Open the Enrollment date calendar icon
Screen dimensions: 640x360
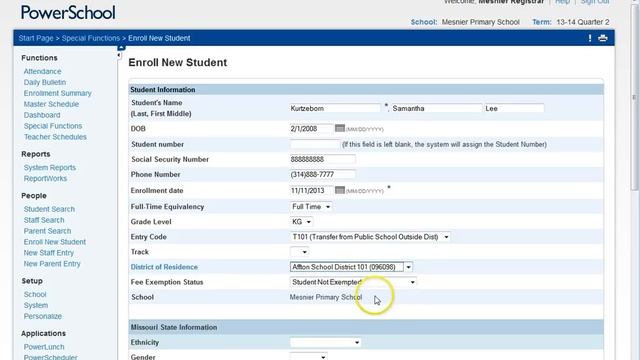[x=340, y=190]
